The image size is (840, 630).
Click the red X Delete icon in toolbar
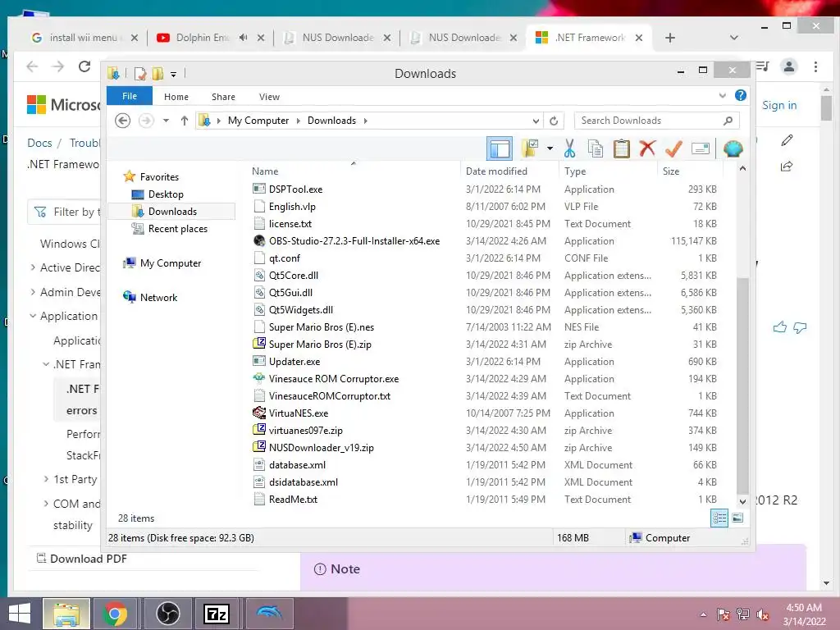(647, 148)
